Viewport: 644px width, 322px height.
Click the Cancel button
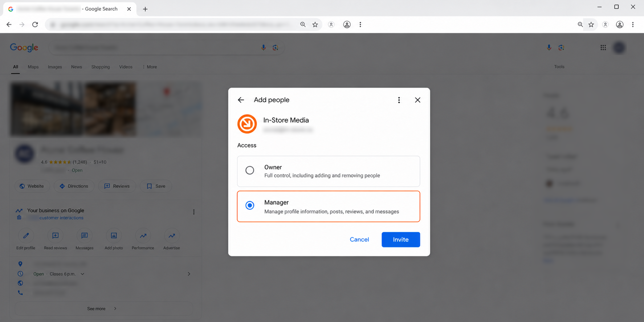359,240
